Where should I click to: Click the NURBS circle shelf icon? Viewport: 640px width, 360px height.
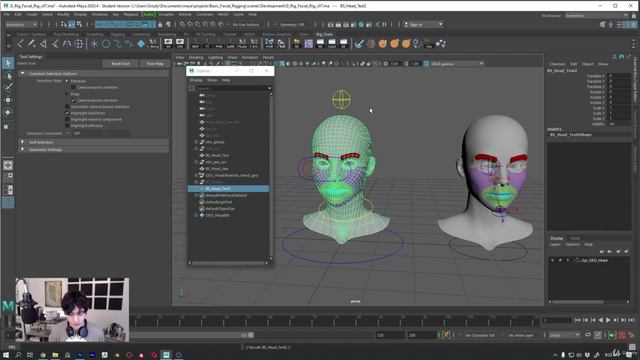point(106,44)
